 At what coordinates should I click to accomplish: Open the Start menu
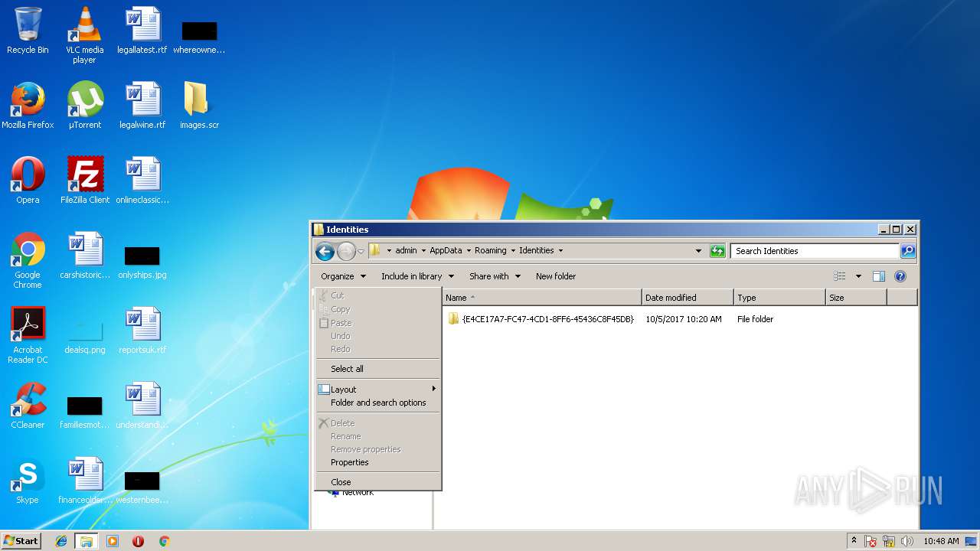pos(21,541)
